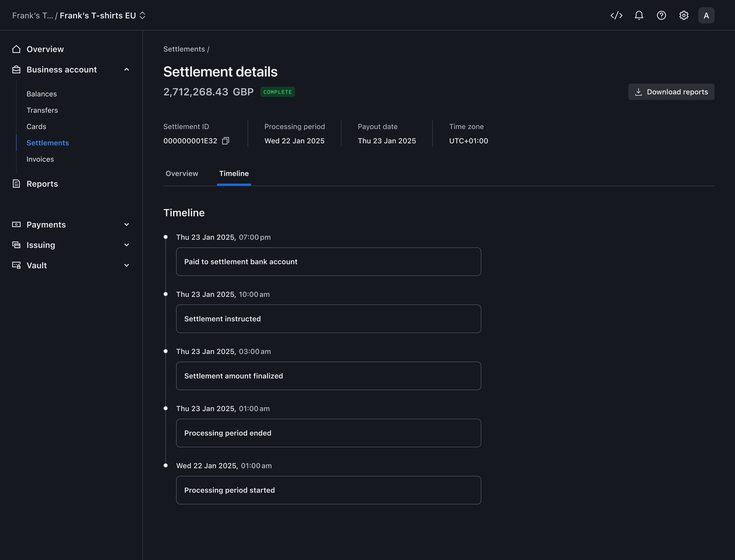This screenshot has height=560, width=735.
Task: Open Transfers in sidebar
Action: [x=42, y=110]
